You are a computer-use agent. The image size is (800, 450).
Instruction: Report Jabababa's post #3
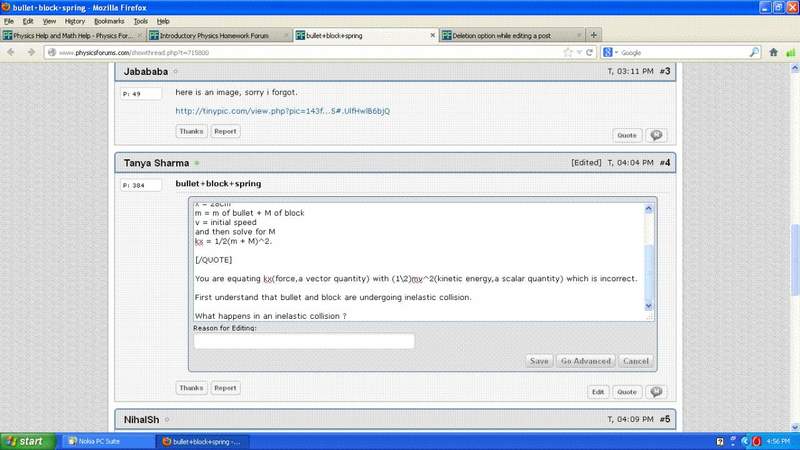pos(225,131)
